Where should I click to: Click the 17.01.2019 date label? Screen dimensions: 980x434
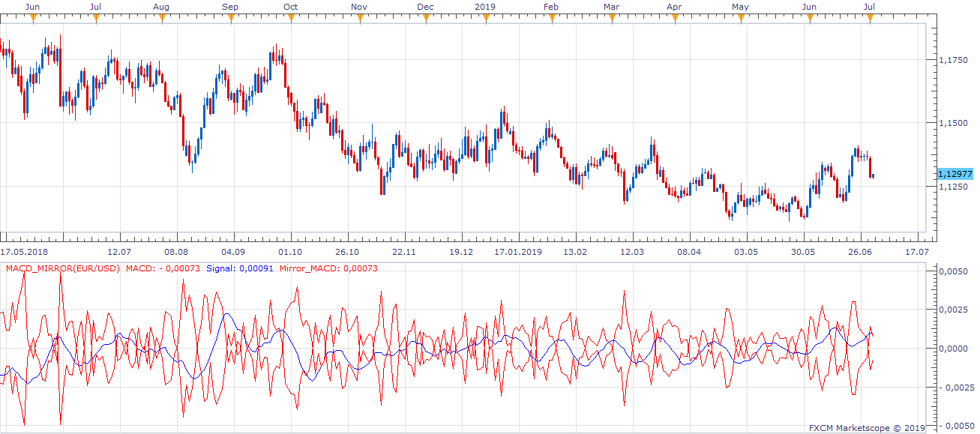518,253
